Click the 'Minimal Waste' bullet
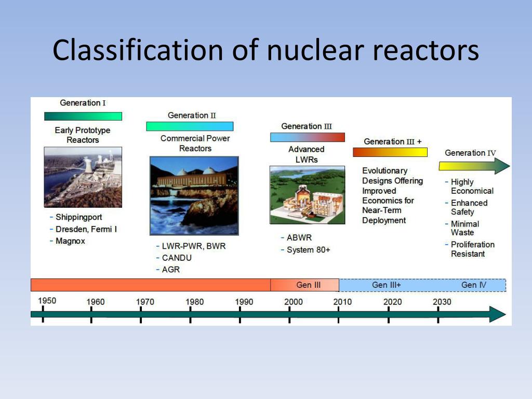532x399 pixels. pos(465,229)
